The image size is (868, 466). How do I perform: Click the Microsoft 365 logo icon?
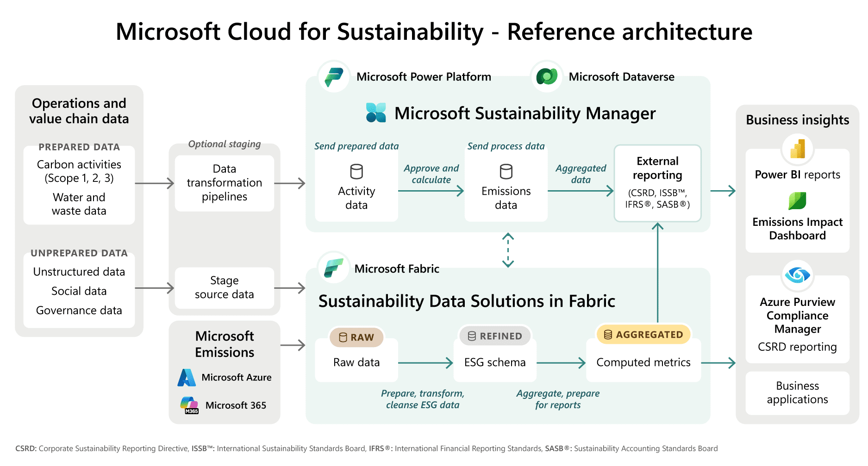click(x=189, y=405)
